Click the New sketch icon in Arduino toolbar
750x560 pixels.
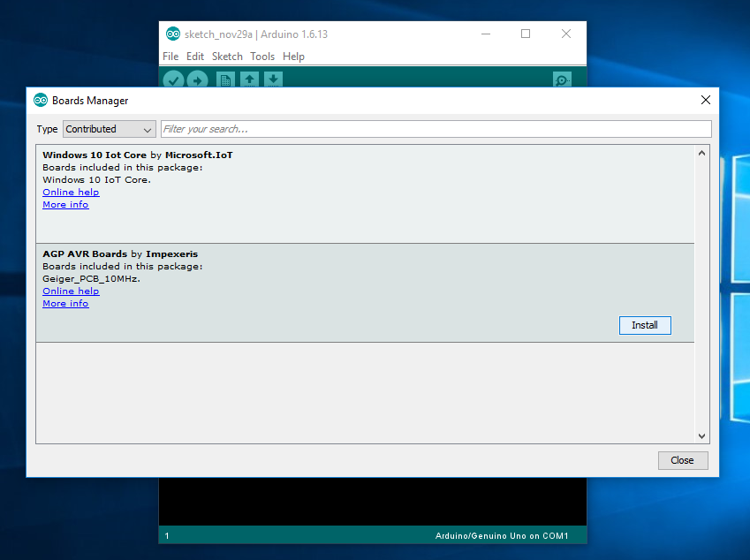click(225, 79)
